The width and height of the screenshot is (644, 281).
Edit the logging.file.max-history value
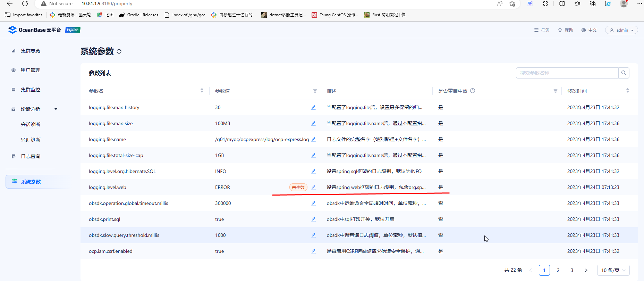click(x=313, y=107)
